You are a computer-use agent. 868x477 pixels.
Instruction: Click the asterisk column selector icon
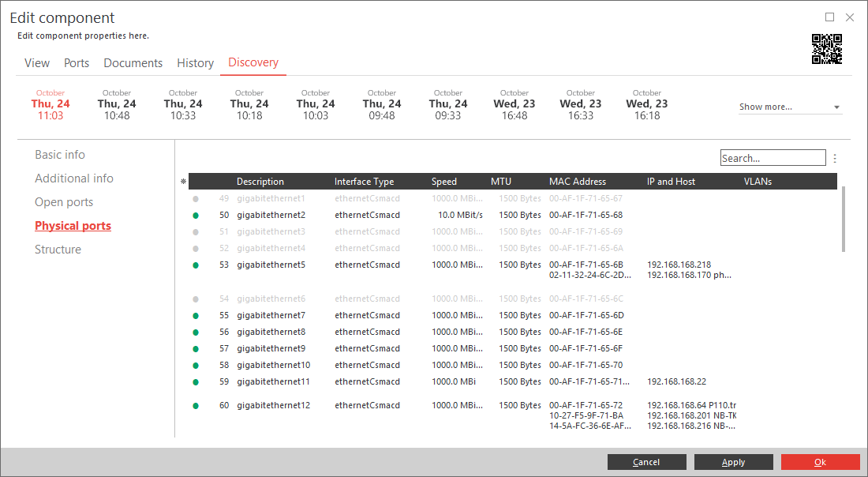click(183, 182)
